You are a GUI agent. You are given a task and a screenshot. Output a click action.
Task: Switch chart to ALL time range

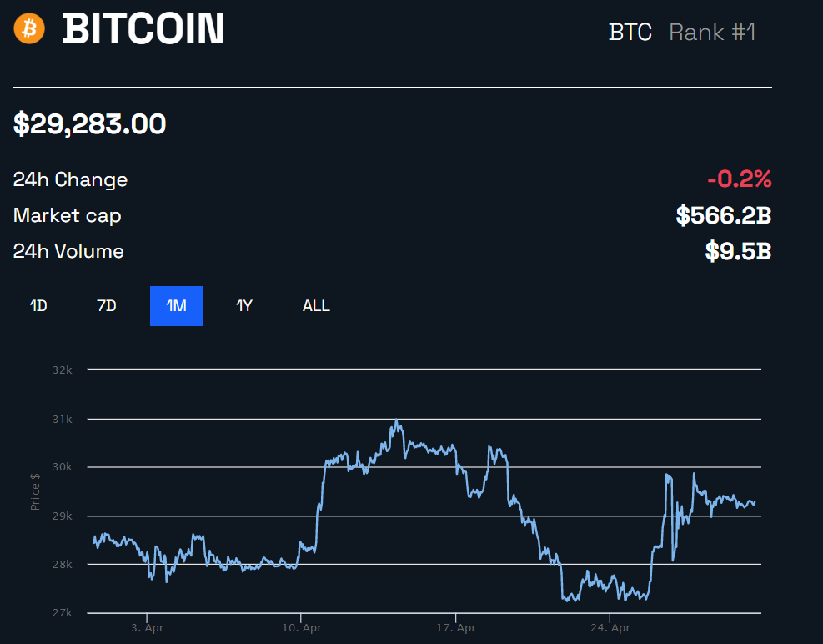tap(316, 306)
